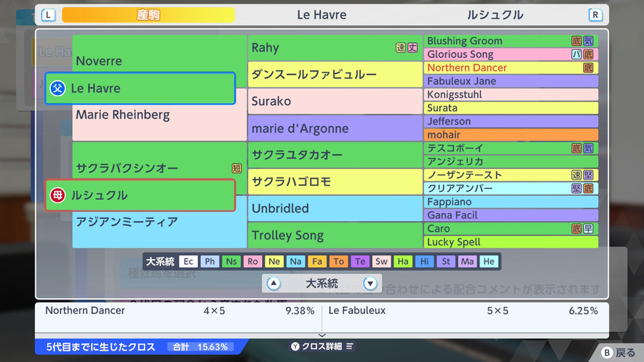Select the Le Havre sire entry

pos(140,88)
